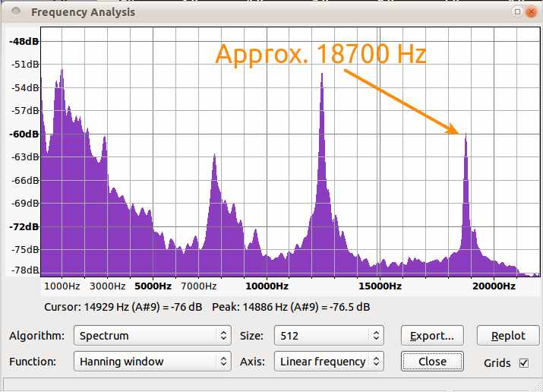This screenshot has height=392, width=543.
Task: Open the Algorithm dropdown showing Spectrum
Action: point(153,335)
